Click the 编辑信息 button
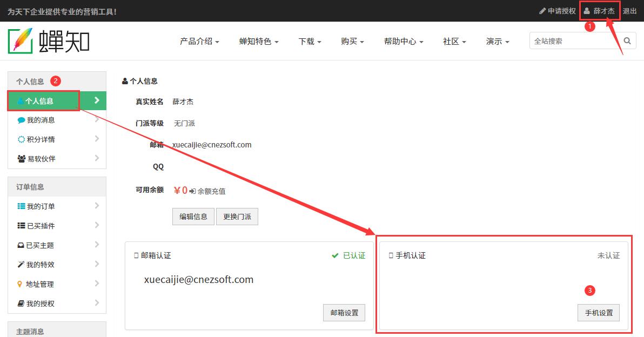The image size is (644, 337). tap(193, 217)
